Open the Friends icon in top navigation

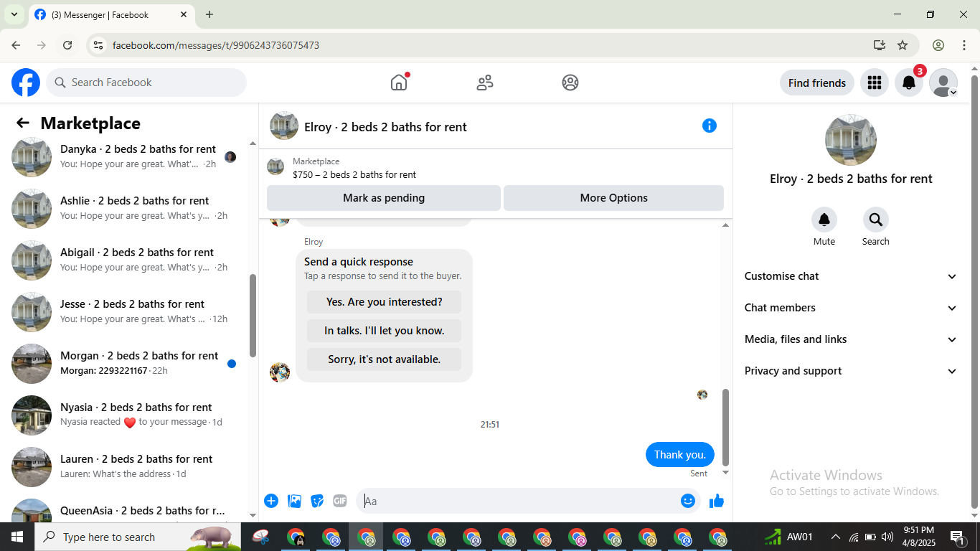click(x=485, y=83)
